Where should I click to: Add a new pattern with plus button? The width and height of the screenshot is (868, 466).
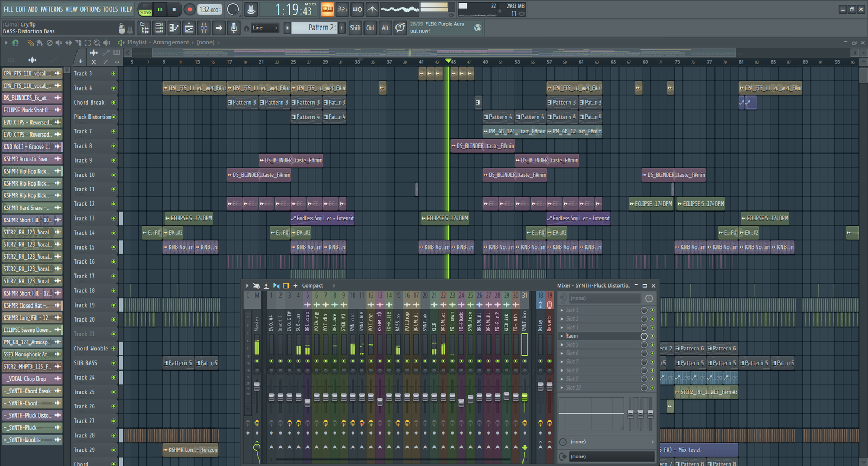[342, 28]
